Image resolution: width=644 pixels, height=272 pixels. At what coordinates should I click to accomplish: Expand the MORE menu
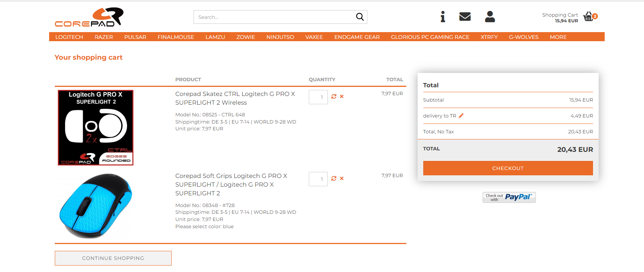[x=558, y=37]
